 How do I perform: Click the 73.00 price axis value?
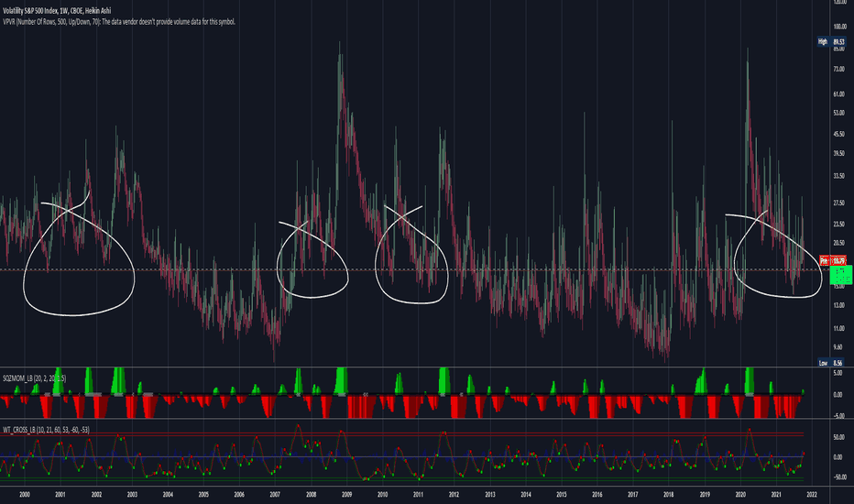[839, 70]
